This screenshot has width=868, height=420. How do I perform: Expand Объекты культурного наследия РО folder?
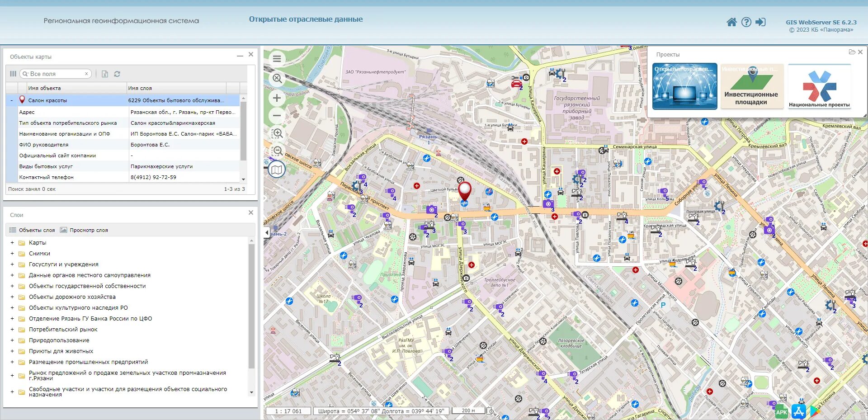coord(12,308)
